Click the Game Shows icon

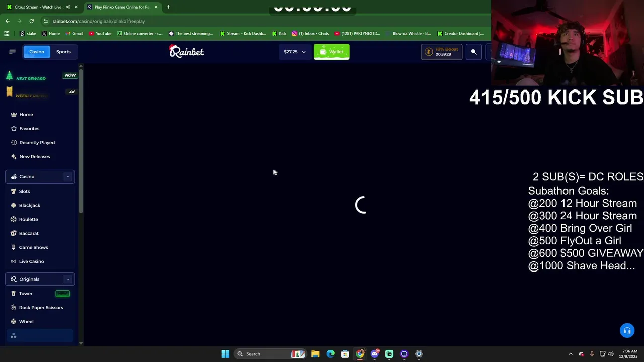point(14,248)
